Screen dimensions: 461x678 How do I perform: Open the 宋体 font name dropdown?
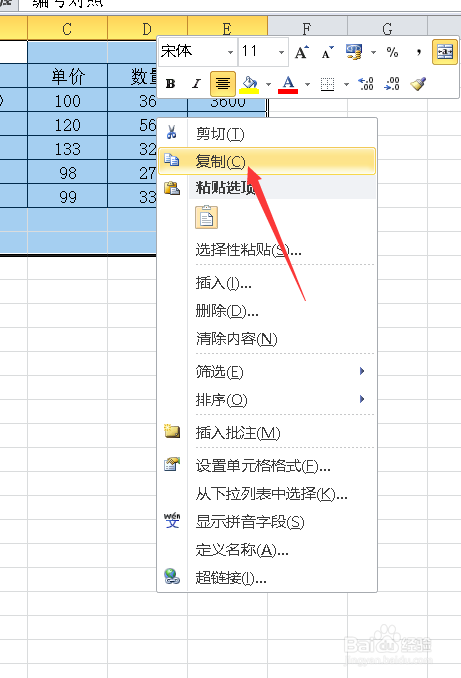click(x=230, y=52)
